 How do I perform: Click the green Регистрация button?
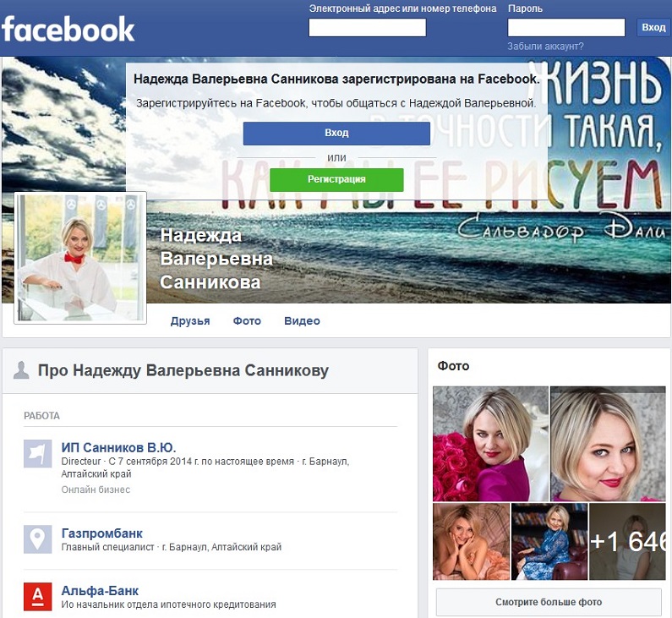(336, 179)
